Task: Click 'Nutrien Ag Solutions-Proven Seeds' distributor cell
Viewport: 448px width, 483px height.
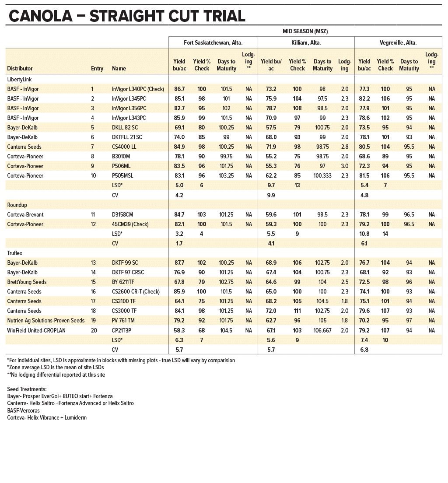Action: tap(45, 320)
